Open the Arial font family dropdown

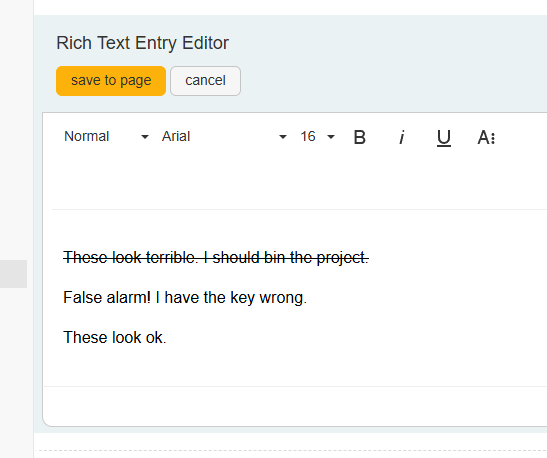(224, 136)
